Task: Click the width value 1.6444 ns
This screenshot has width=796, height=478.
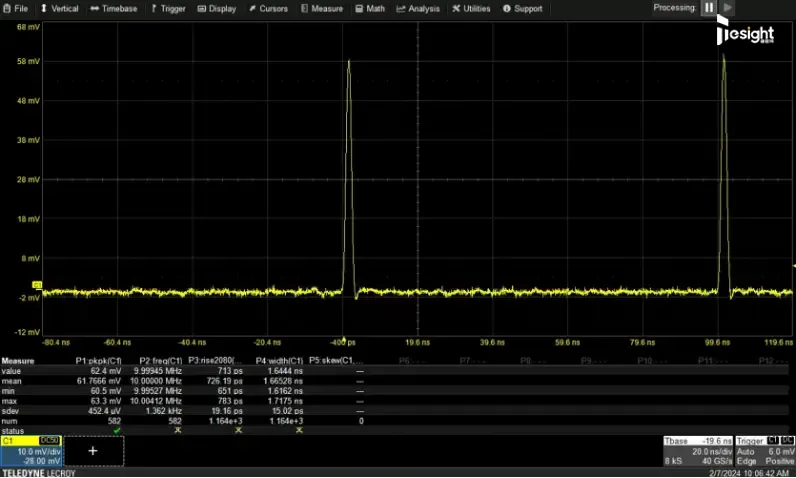Action: click(x=285, y=371)
